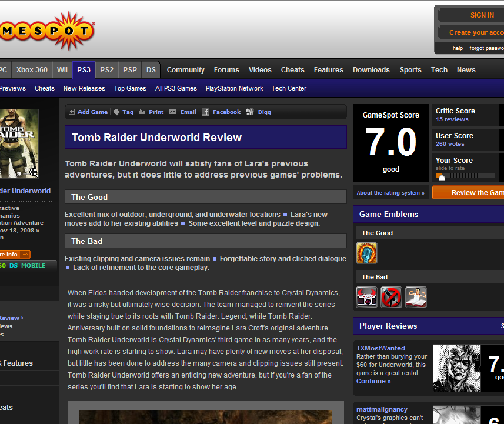Open the weightlifter book emblem

click(416, 297)
